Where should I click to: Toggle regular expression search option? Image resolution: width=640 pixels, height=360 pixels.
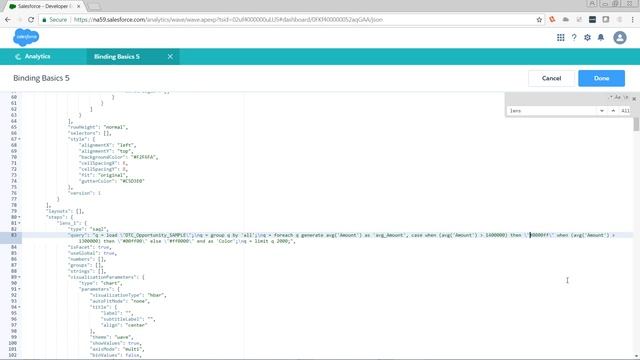point(611,97)
